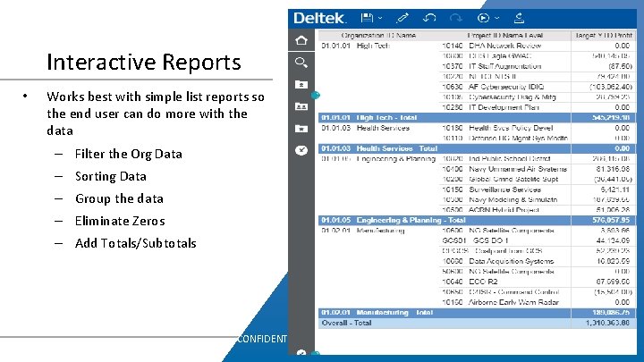Click the 576,057.95 subtotal value
Screen dimensions: 644x362
click(x=611, y=220)
